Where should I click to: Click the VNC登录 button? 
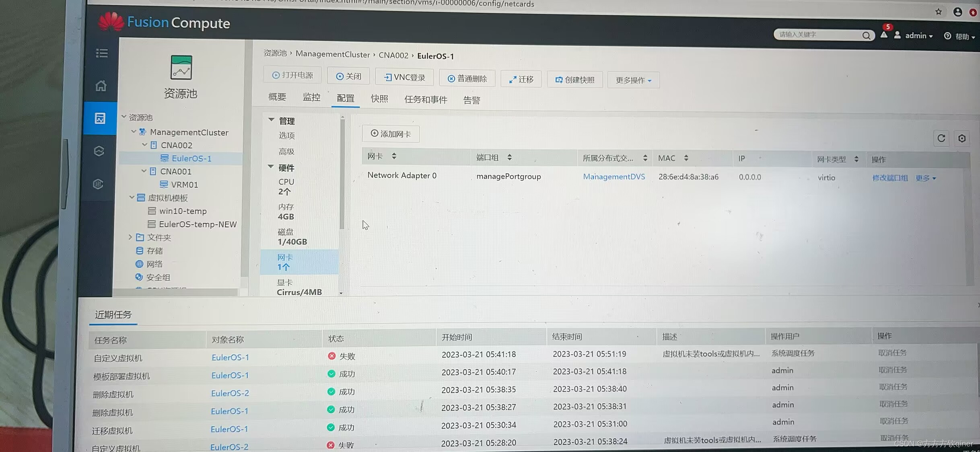[x=405, y=77]
